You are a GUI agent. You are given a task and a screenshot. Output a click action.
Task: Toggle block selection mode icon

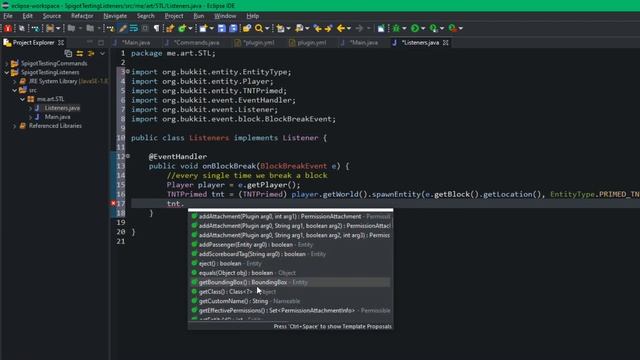(145, 28)
